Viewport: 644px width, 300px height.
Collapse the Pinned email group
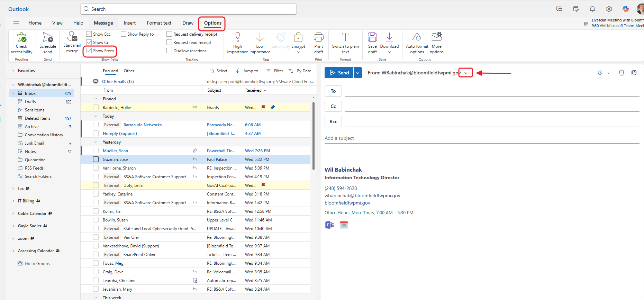tap(96, 99)
